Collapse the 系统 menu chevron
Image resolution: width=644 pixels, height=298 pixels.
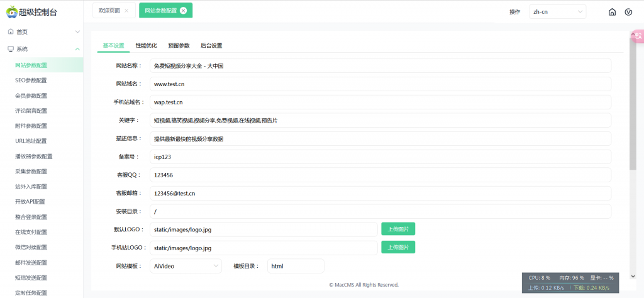point(77,49)
